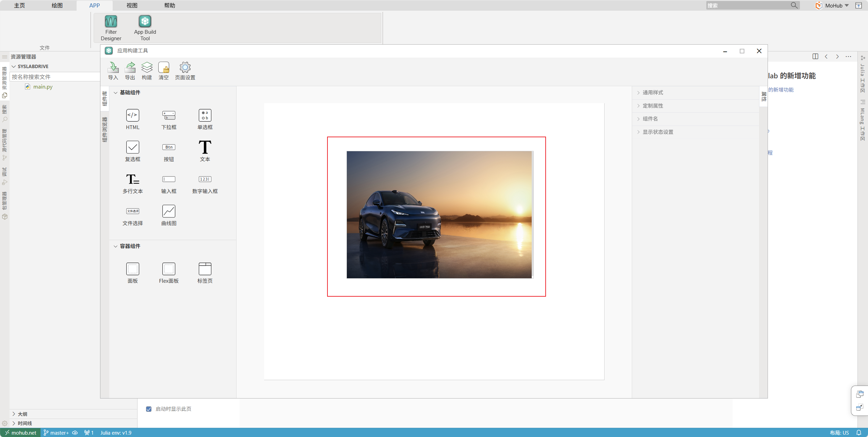Select the 标签页 tab container
868x437 pixels.
click(x=205, y=273)
